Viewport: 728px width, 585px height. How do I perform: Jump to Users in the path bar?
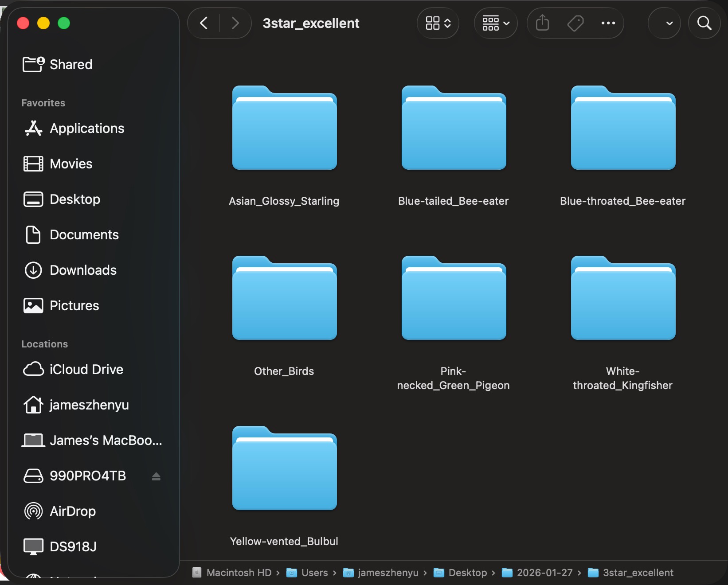coord(314,573)
